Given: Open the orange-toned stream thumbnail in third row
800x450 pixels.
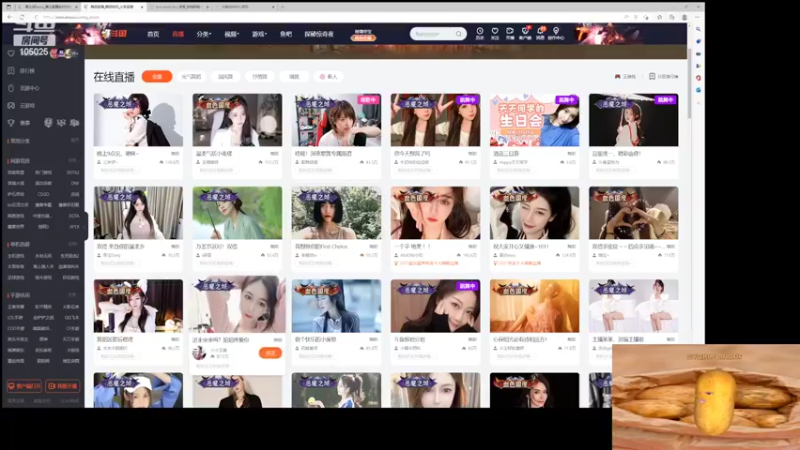Looking at the screenshot, I should click(534, 306).
